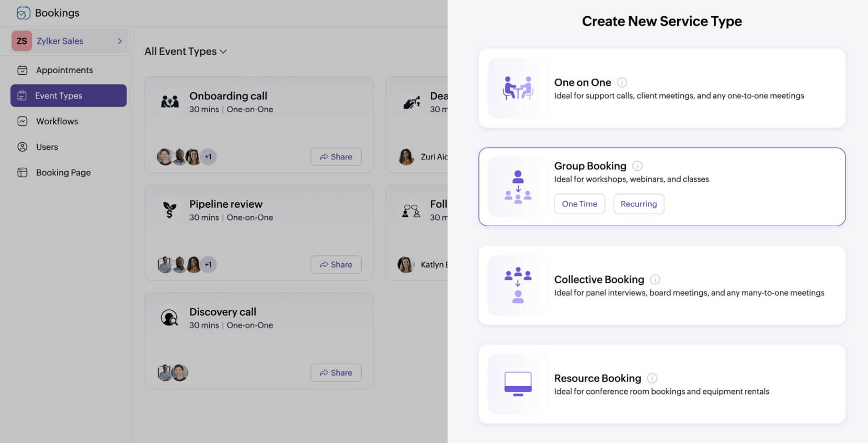Viewport: 868px width, 443px height.
Task: Share the Onboarding call event
Action: [x=336, y=157]
